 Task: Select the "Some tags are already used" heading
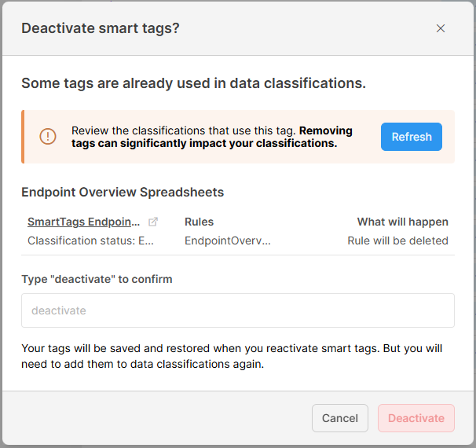coord(193,83)
